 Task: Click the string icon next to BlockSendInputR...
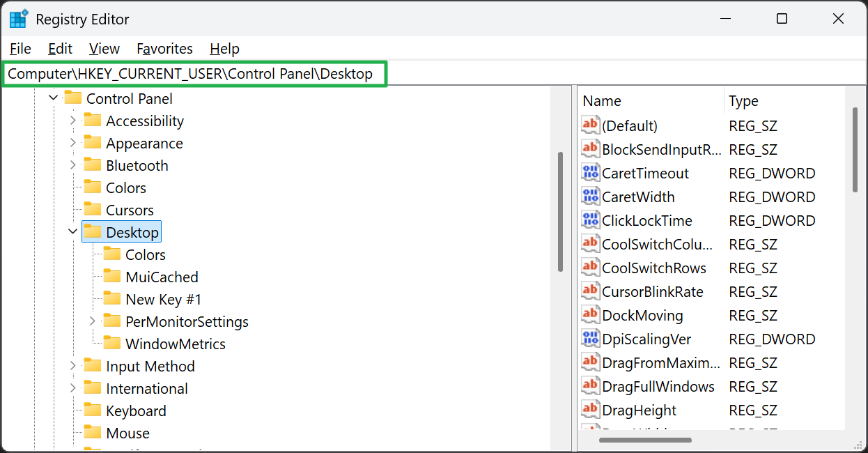pos(590,149)
